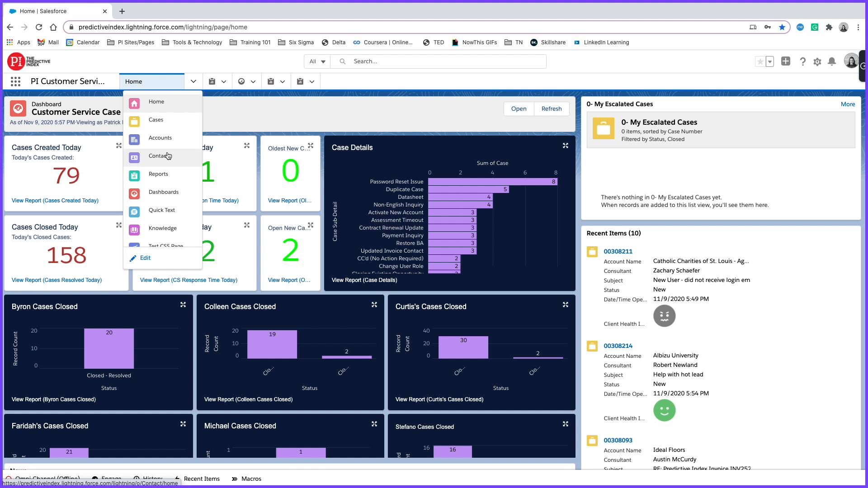Open a new browser tab
The image size is (868, 488).
(122, 11)
